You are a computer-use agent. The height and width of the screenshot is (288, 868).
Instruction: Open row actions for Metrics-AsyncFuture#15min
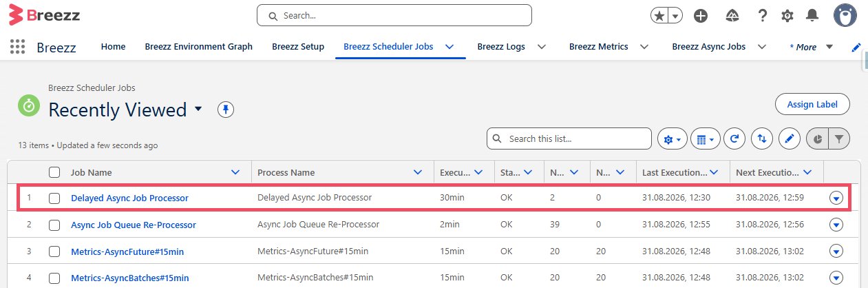pyautogui.click(x=836, y=251)
